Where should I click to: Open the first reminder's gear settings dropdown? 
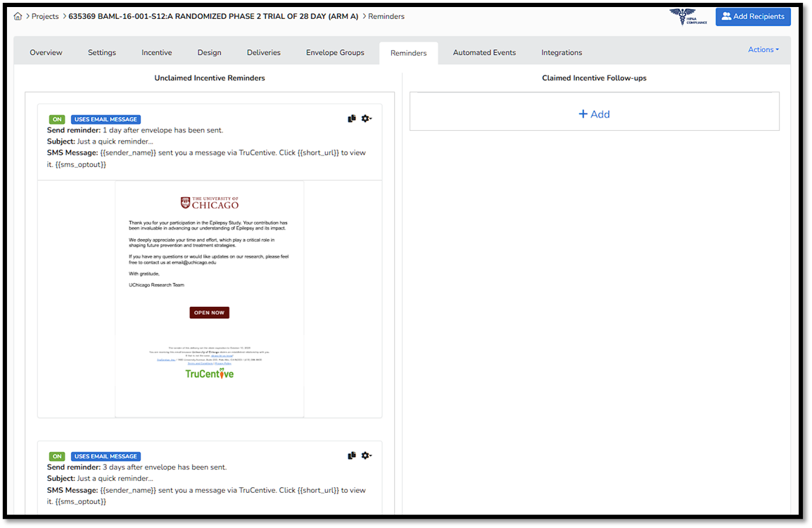pyautogui.click(x=366, y=119)
